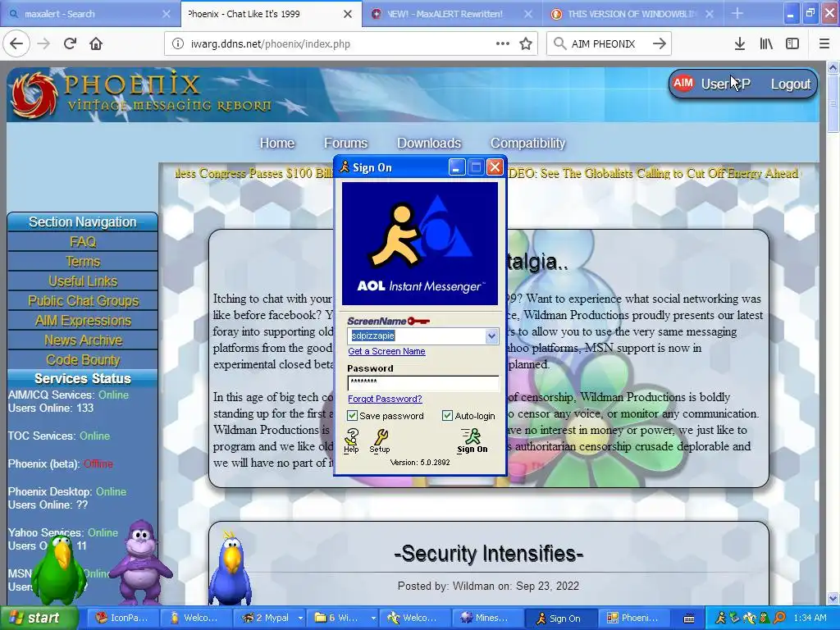Open the on-screen keyboard taskbar icon
This screenshot has width=840, height=630.
click(689, 619)
